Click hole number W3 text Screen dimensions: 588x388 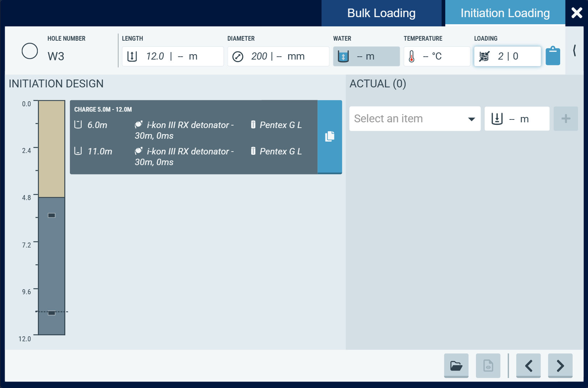tap(56, 56)
